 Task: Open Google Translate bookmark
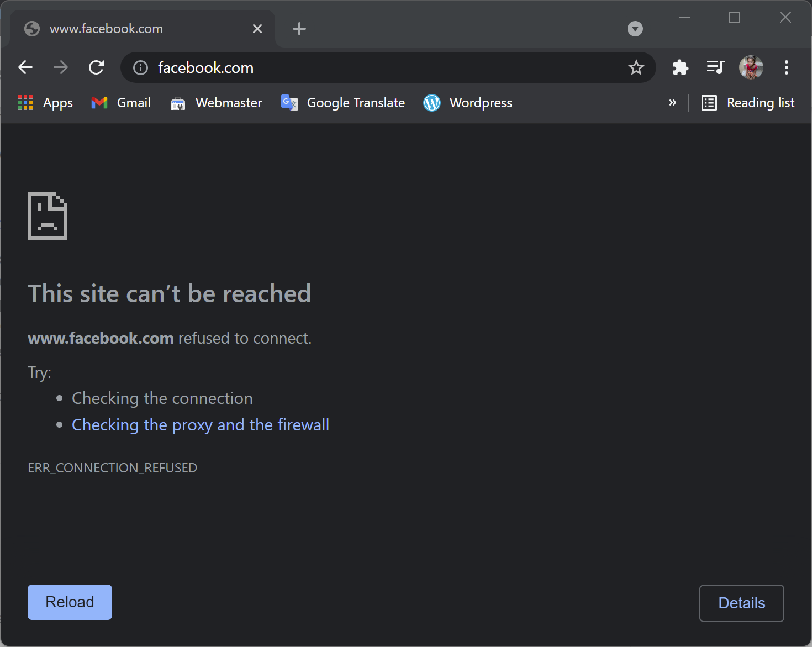coord(343,103)
